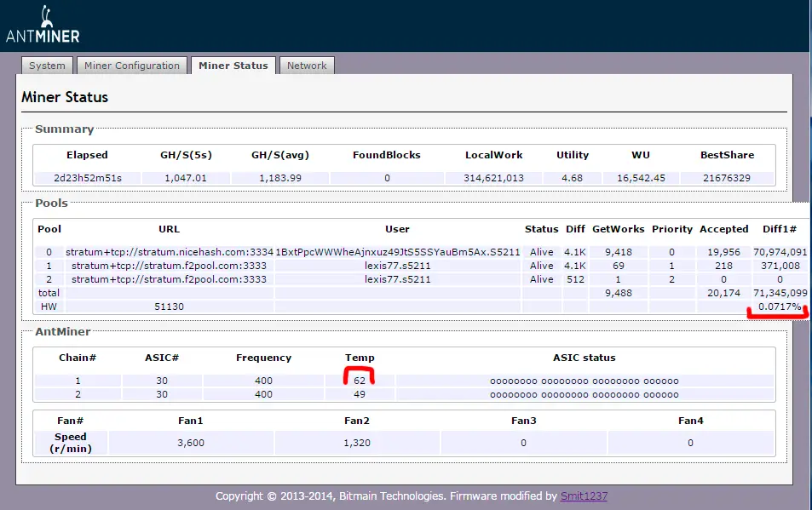Click the Antminer logo in the header
812x510 pixels.
(43, 25)
